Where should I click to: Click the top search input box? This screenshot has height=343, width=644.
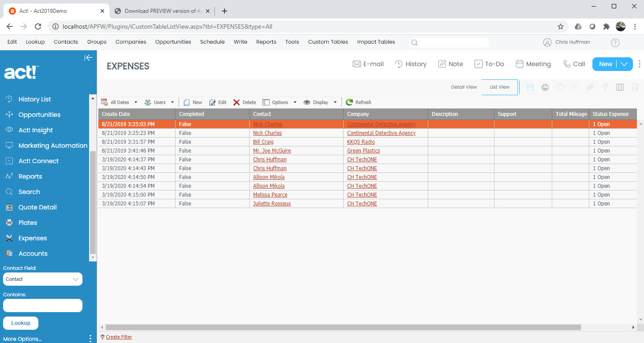[x=453, y=43]
